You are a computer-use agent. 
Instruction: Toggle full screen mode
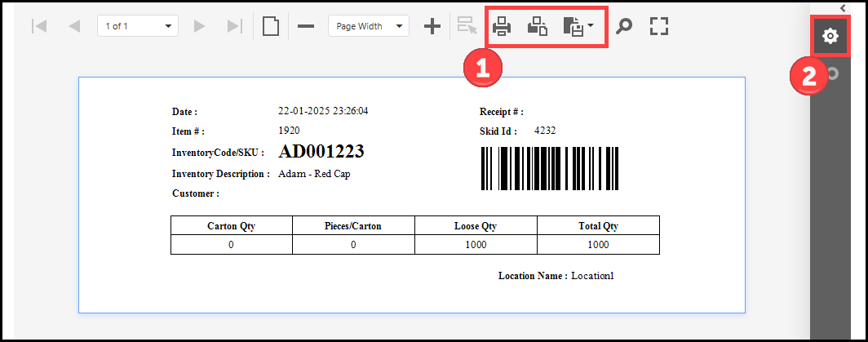[659, 26]
